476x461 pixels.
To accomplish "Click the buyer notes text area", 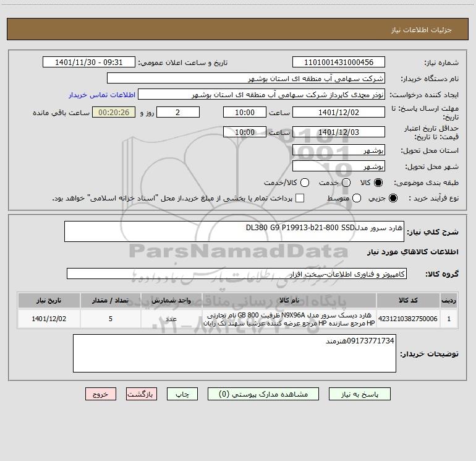I will tap(234, 353).
